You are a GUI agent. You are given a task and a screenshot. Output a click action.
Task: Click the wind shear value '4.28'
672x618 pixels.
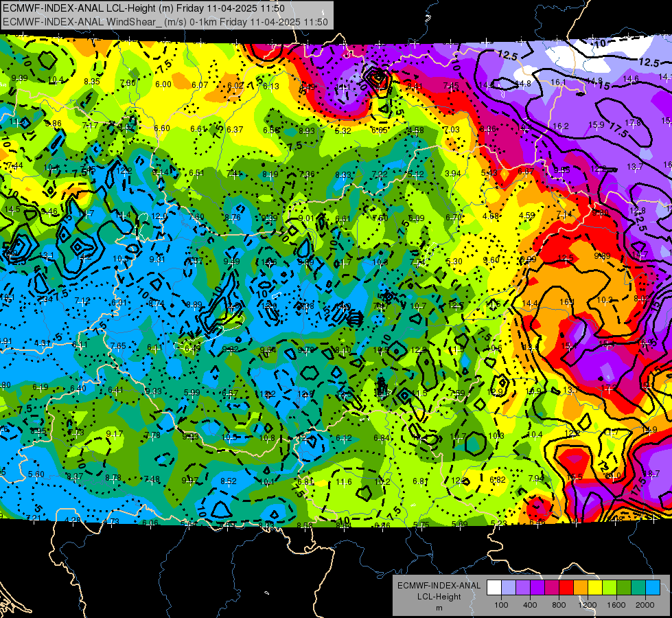73,520
